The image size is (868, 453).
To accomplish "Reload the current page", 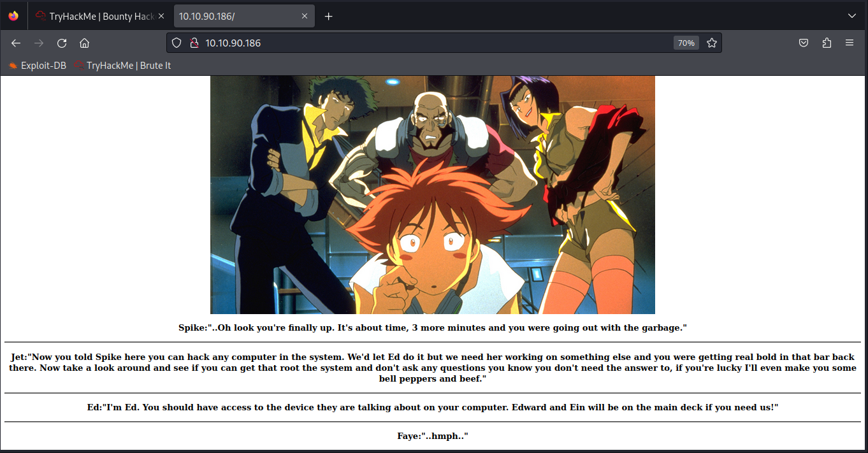I will (62, 43).
